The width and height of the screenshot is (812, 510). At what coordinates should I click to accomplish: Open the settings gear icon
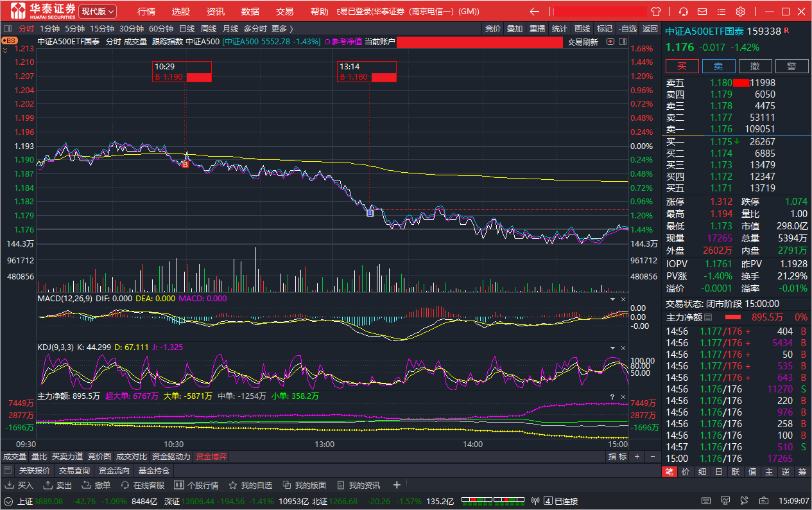[x=740, y=12]
